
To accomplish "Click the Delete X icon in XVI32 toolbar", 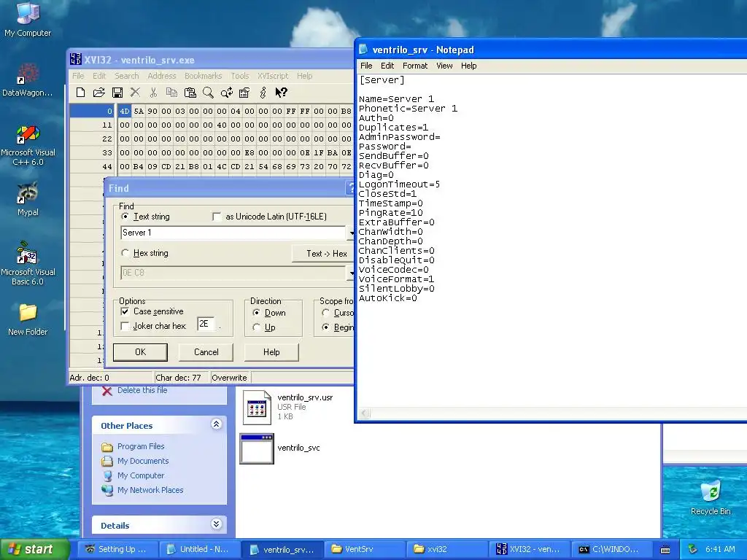I will pyautogui.click(x=135, y=93).
